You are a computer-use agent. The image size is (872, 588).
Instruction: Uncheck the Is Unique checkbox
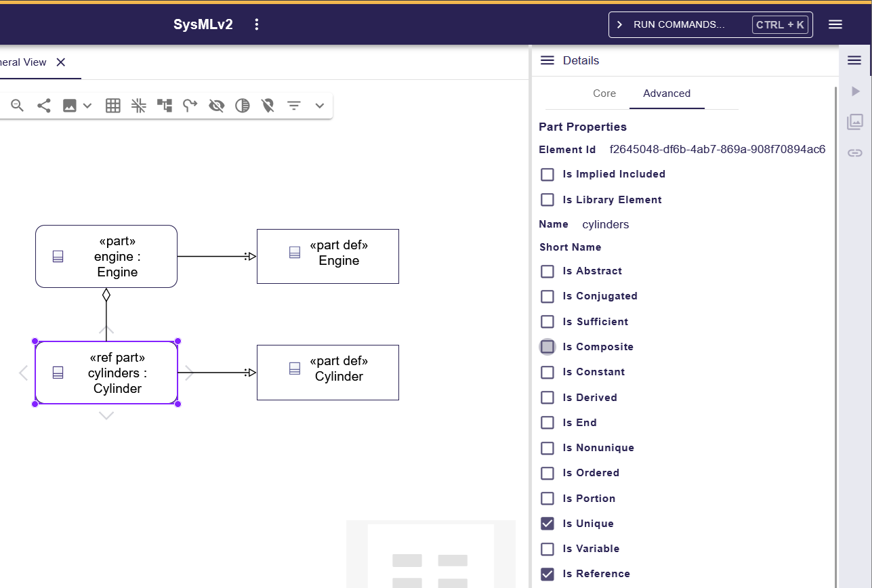[x=547, y=524]
